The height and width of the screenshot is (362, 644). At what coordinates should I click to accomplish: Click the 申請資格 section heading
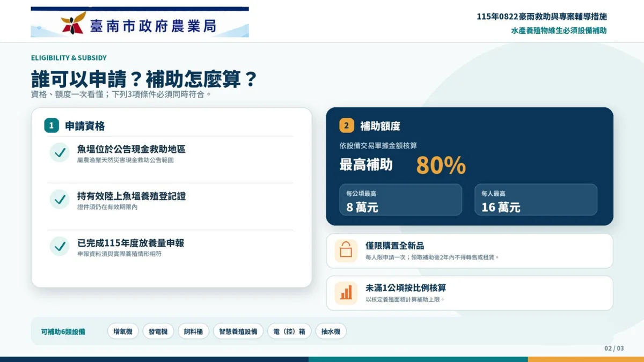[x=85, y=127]
